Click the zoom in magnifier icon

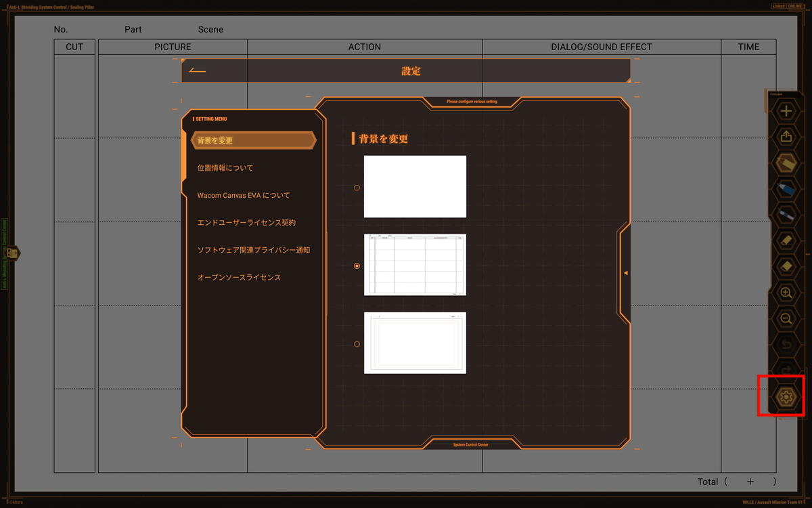(786, 293)
